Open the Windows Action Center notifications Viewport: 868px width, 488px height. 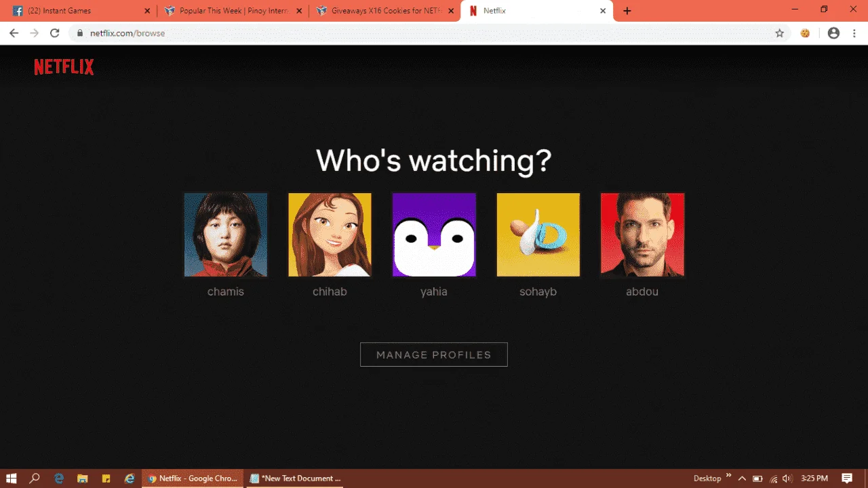point(847,479)
